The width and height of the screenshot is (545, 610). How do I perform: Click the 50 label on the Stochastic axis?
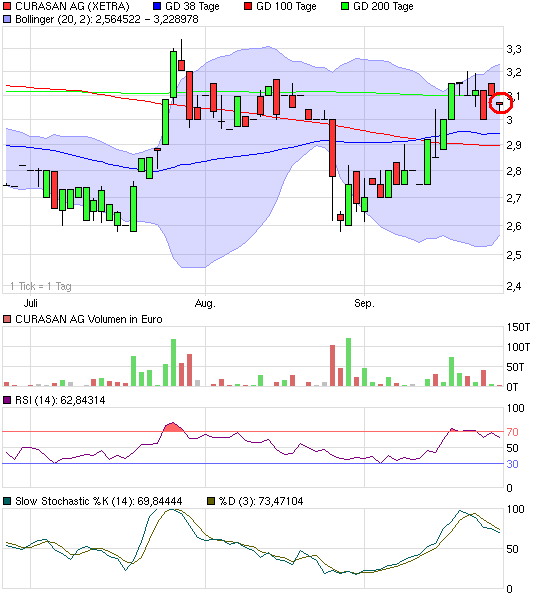pos(512,549)
